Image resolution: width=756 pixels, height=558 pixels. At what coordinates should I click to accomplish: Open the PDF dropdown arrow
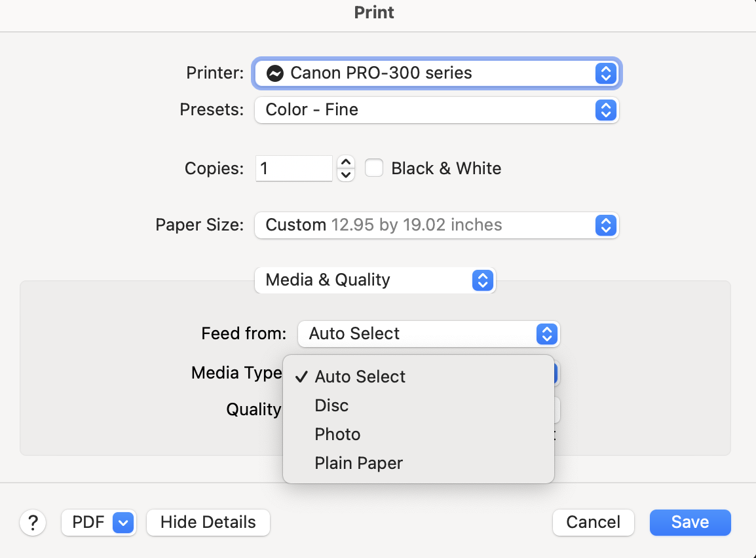tap(124, 523)
